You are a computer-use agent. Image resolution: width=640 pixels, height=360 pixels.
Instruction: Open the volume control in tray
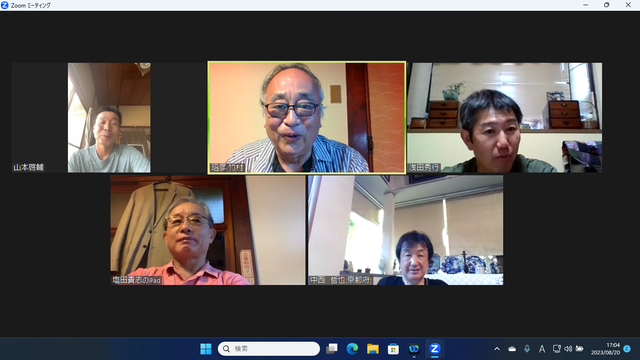pyautogui.click(x=568, y=349)
